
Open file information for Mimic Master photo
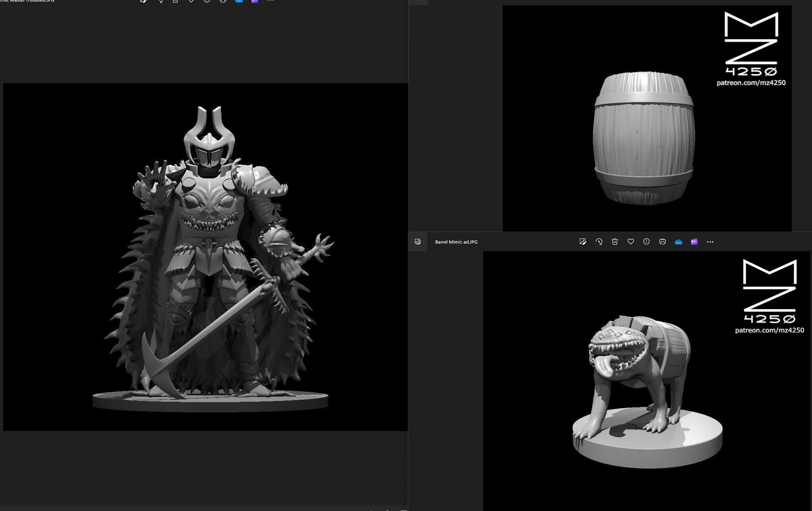pos(206,1)
